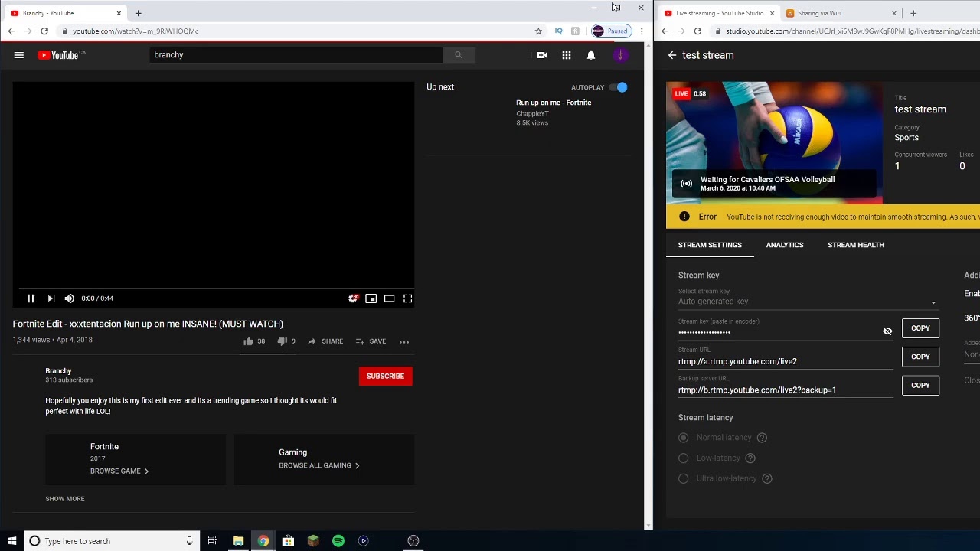
Task: Like the video with thumbs up
Action: [248, 341]
